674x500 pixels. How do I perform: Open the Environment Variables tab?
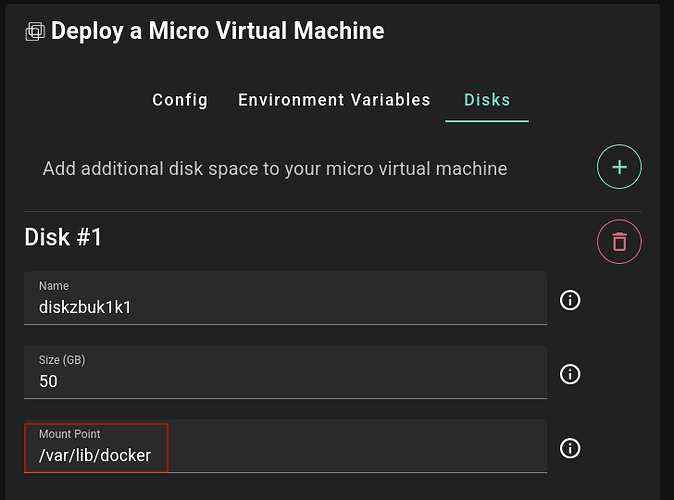pyautogui.click(x=334, y=100)
